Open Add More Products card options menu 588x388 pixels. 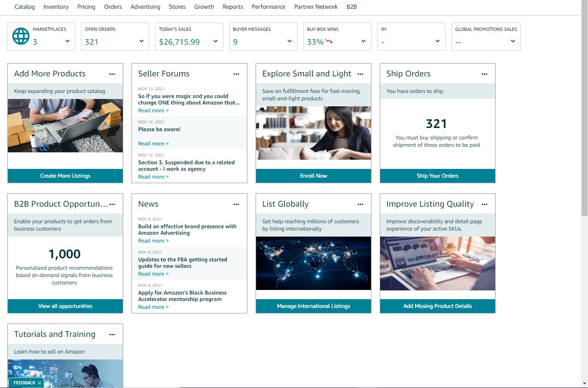point(112,74)
